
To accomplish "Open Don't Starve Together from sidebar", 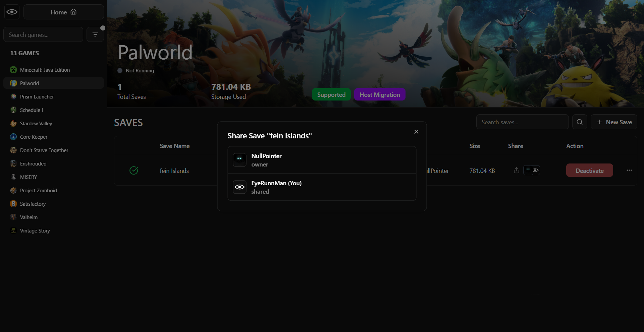I will click(x=54, y=150).
